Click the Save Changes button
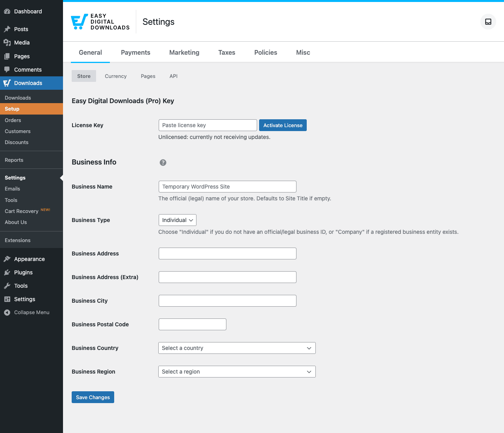Screen dimensions: 504x433 tap(93, 397)
